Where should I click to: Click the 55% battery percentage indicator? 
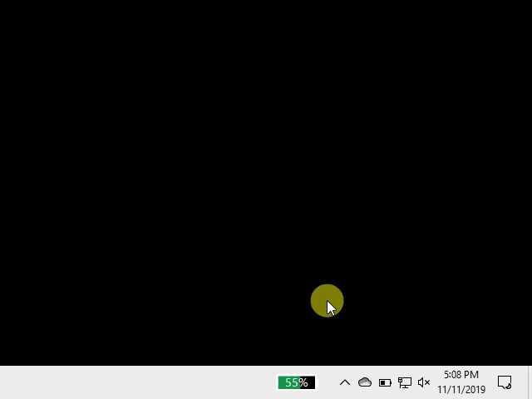[297, 382]
